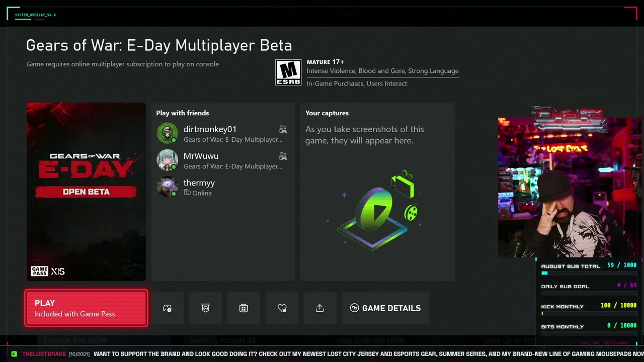Add game to wishlist with heart icon
This screenshot has width=644, height=362.
click(282, 308)
